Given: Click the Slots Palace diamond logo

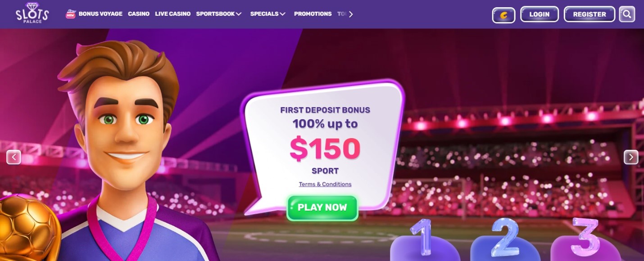Looking at the screenshot, I should [x=32, y=13].
